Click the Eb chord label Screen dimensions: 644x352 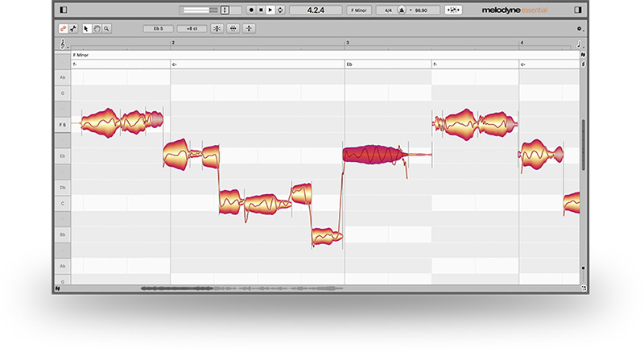(x=349, y=64)
